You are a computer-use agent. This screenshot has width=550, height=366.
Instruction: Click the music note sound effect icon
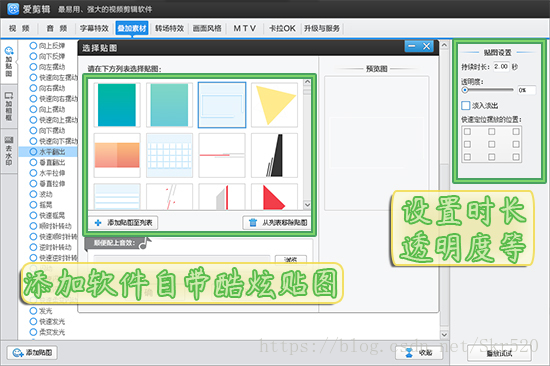tap(145, 243)
